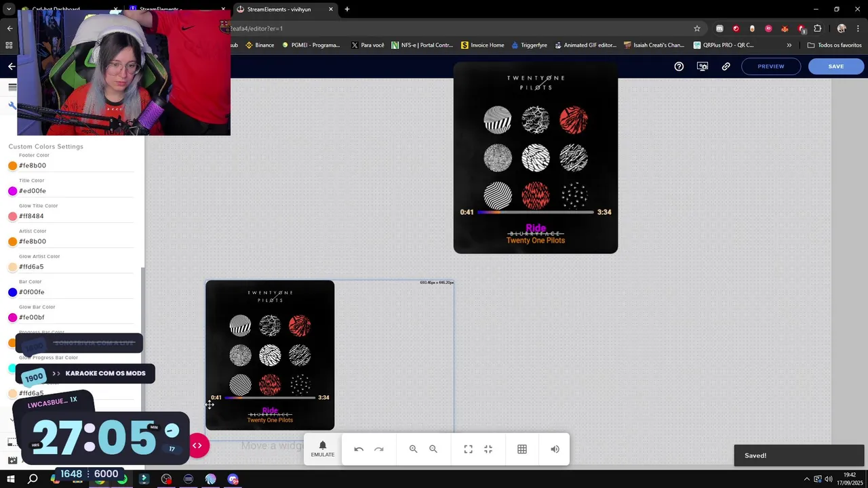Edit Glow Artist Color #ffd6a5 field
This screenshot has width=868, height=488.
[x=76, y=267]
